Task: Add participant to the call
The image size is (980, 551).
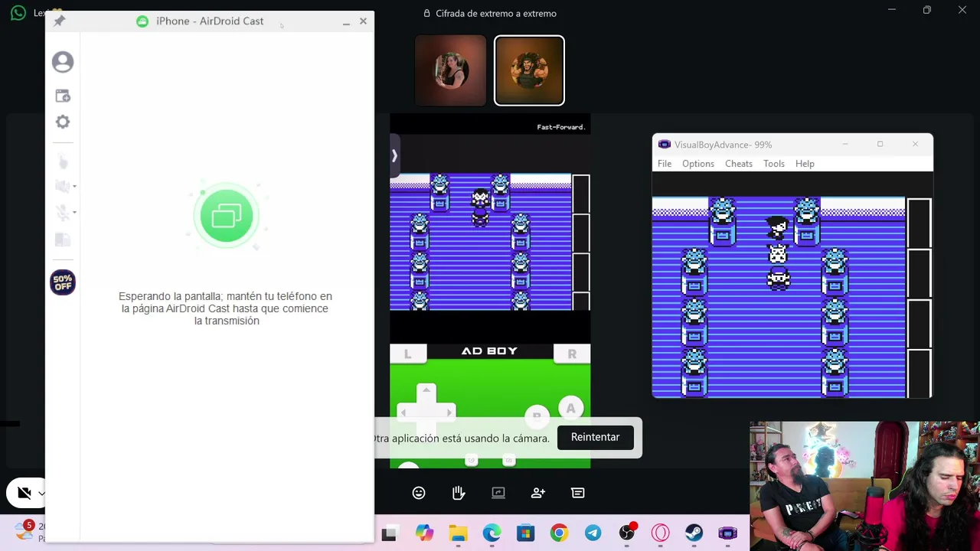Action: [538, 493]
